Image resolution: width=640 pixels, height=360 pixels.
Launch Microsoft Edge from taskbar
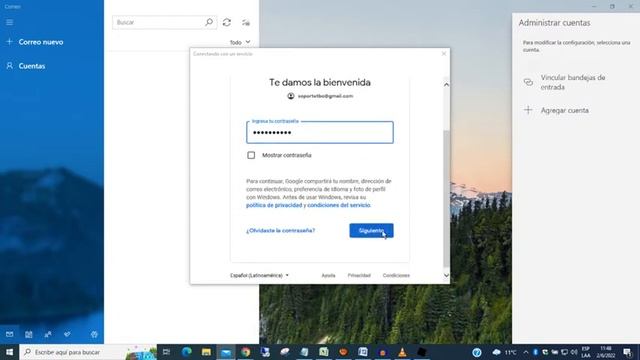pos(187,352)
